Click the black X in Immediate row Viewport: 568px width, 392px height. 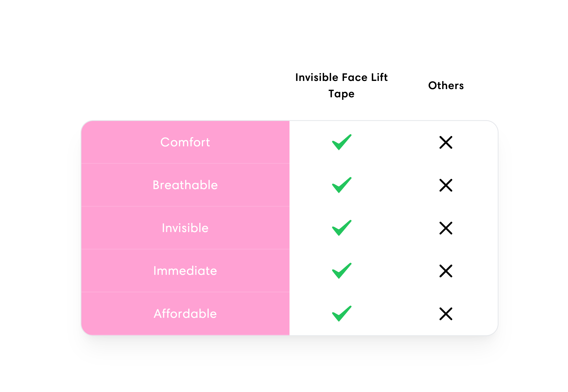(x=446, y=271)
